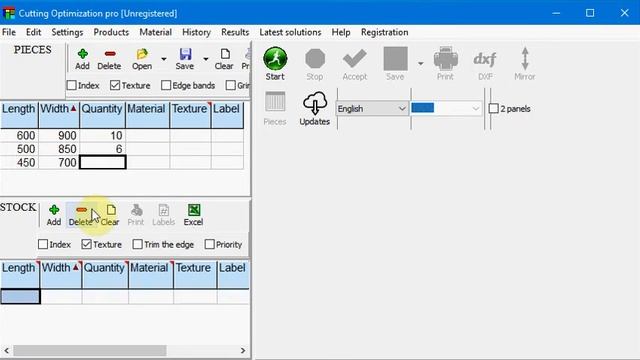The width and height of the screenshot is (640, 360).
Task: Open the File menu
Action: click(x=9, y=32)
